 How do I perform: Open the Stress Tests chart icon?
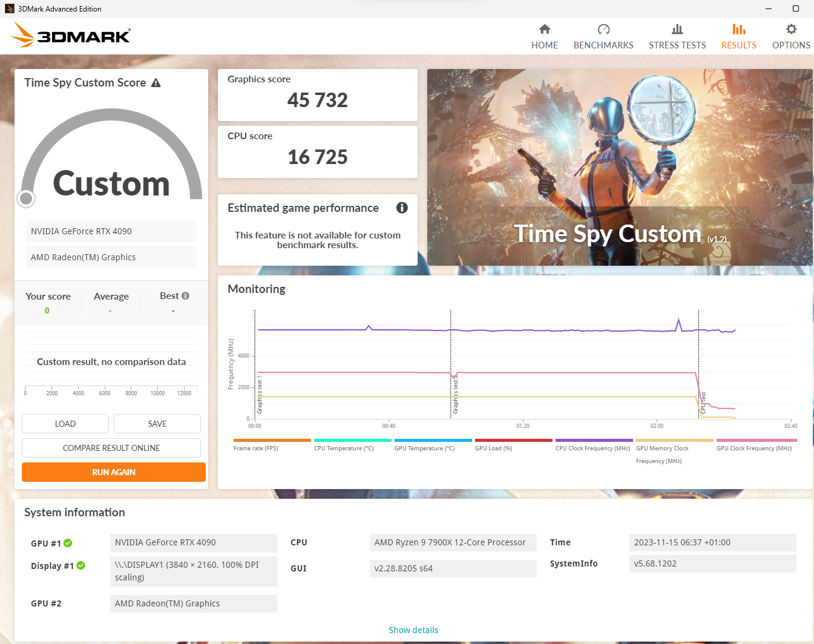(677, 29)
